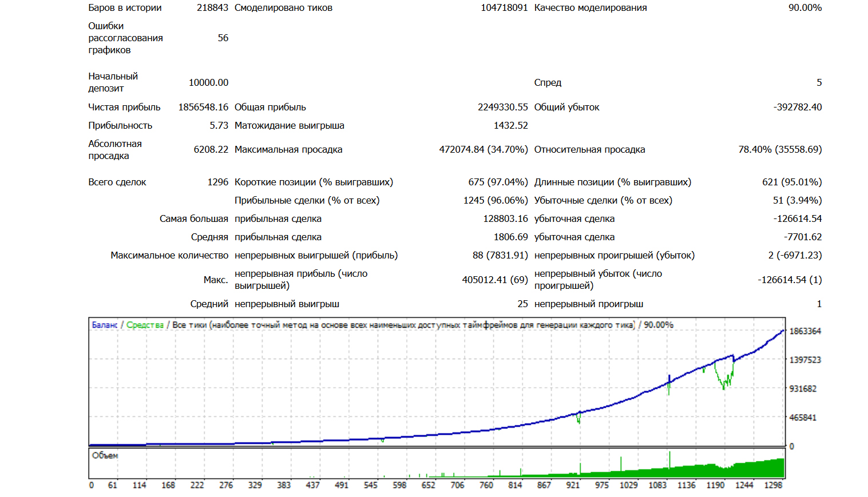Click the 1298 trade number on x-axis
The height and width of the screenshot is (497, 868).
tap(773, 485)
